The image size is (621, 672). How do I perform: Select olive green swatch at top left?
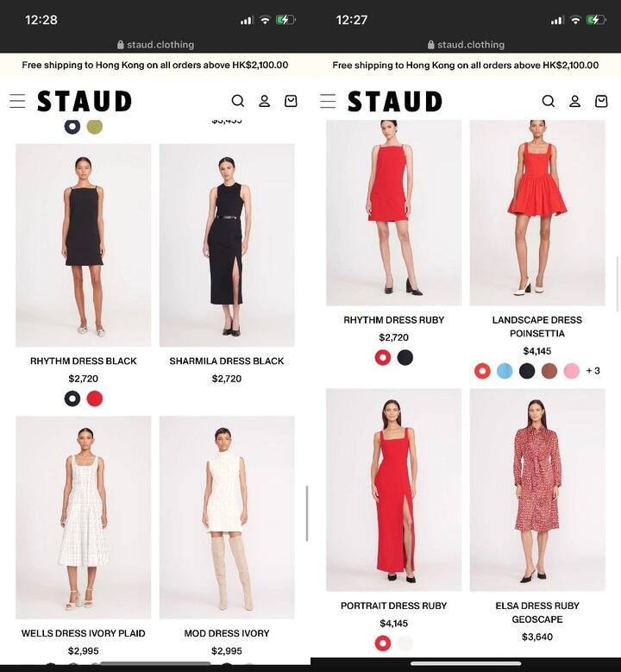pos(95,127)
